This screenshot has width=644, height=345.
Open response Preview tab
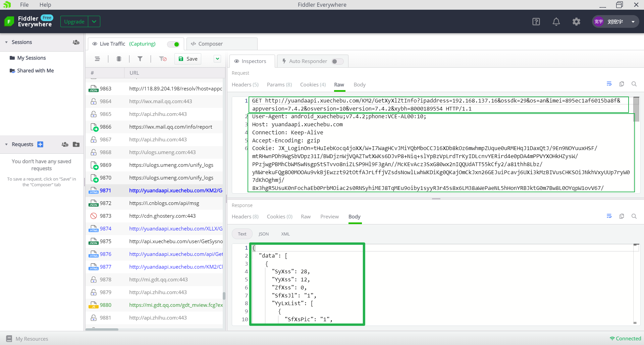[x=329, y=217]
